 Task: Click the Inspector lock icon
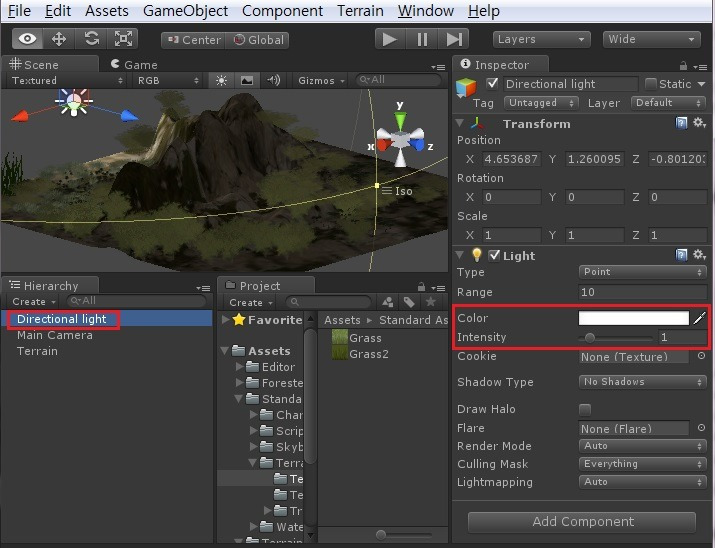tap(683, 66)
